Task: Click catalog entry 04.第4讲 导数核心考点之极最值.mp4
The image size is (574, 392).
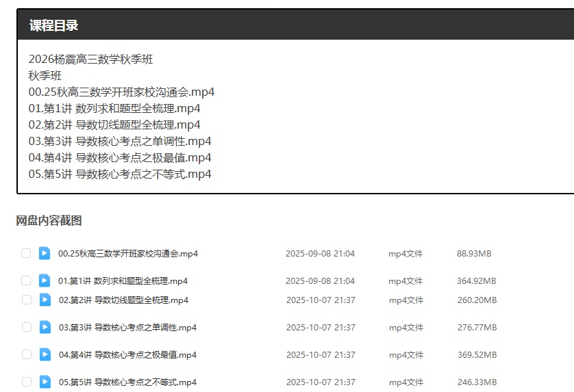Action: pyautogui.click(x=120, y=157)
